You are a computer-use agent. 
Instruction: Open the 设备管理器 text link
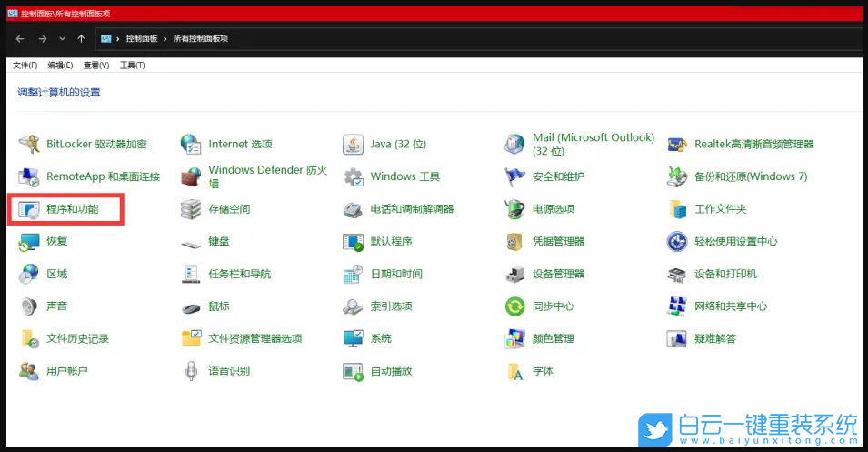tap(559, 274)
